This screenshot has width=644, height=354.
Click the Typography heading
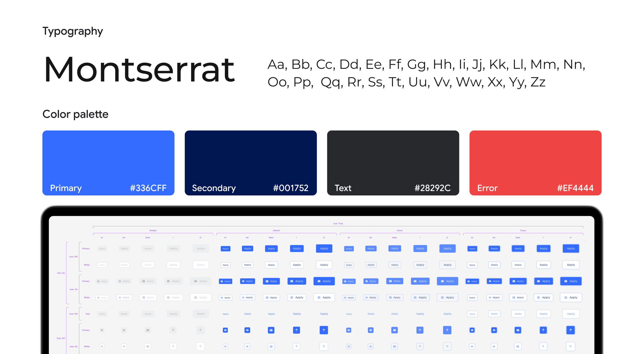click(x=73, y=32)
